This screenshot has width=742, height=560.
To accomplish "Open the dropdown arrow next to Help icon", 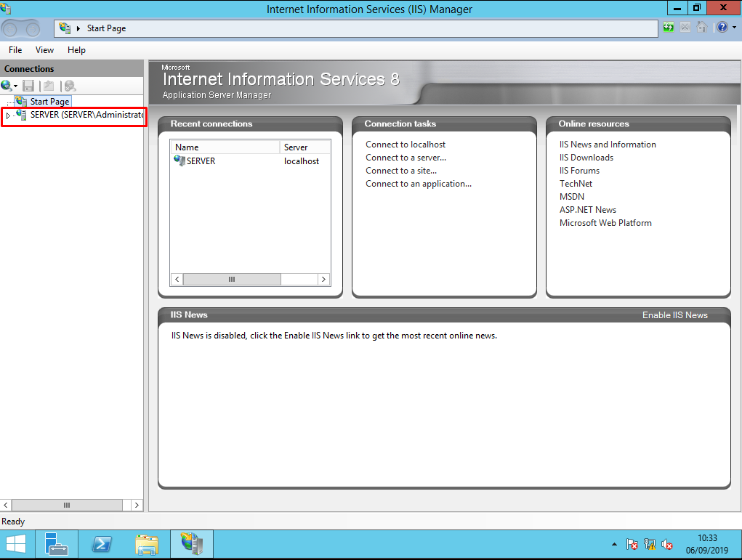I will pyautogui.click(x=735, y=28).
